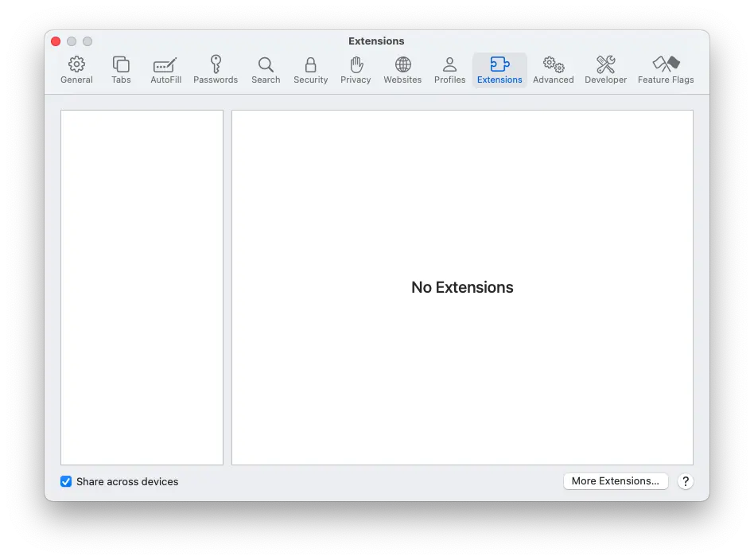Viewport: 754px width, 560px height.
Task: Click the More Extensions button
Action: (616, 481)
